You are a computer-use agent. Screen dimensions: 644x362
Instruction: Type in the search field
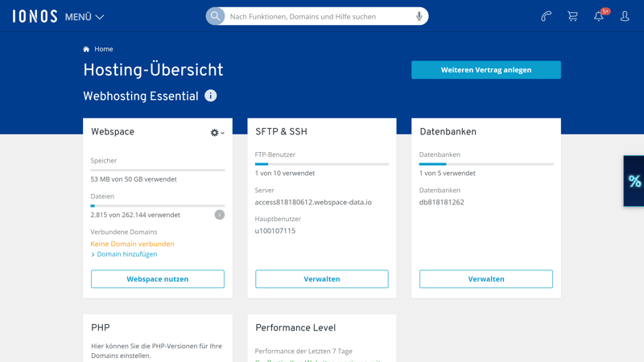click(x=318, y=16)
